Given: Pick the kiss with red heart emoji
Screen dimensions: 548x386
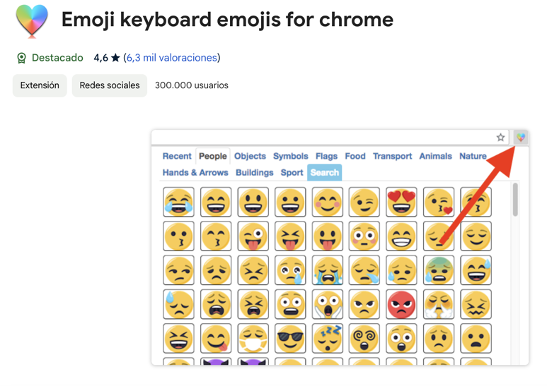Looking at the screenshot, I should point(439,202).
